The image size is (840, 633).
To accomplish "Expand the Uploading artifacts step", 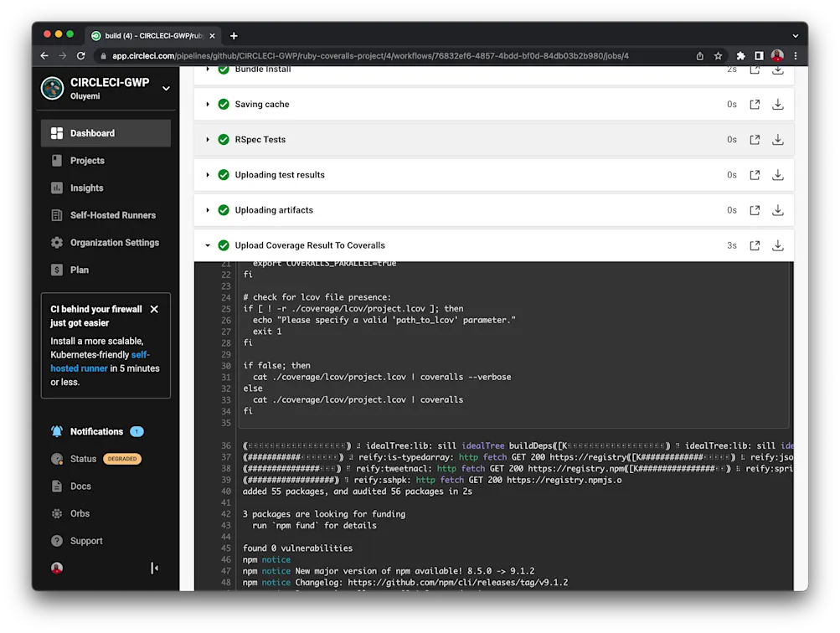I will pos(208,210).
